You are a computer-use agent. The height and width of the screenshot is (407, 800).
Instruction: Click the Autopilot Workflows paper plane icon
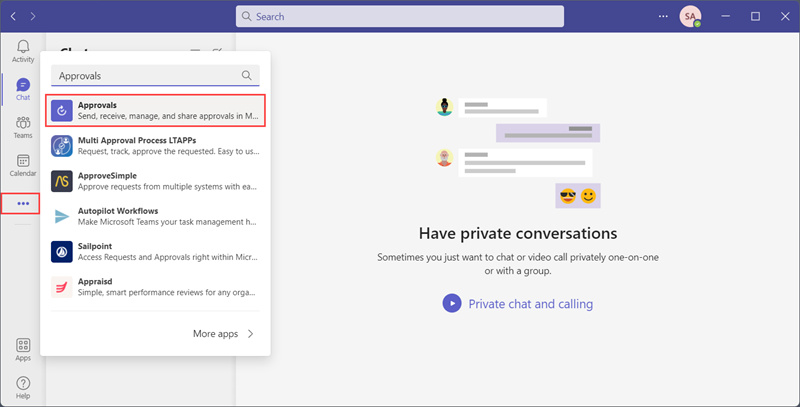tap(62, 216)
